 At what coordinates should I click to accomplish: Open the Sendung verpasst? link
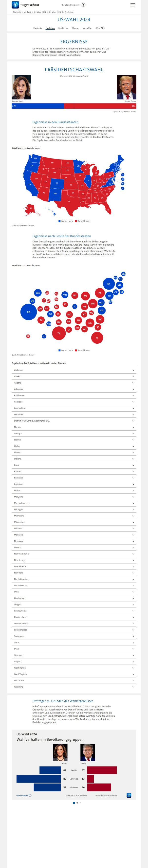coord(71,5)
